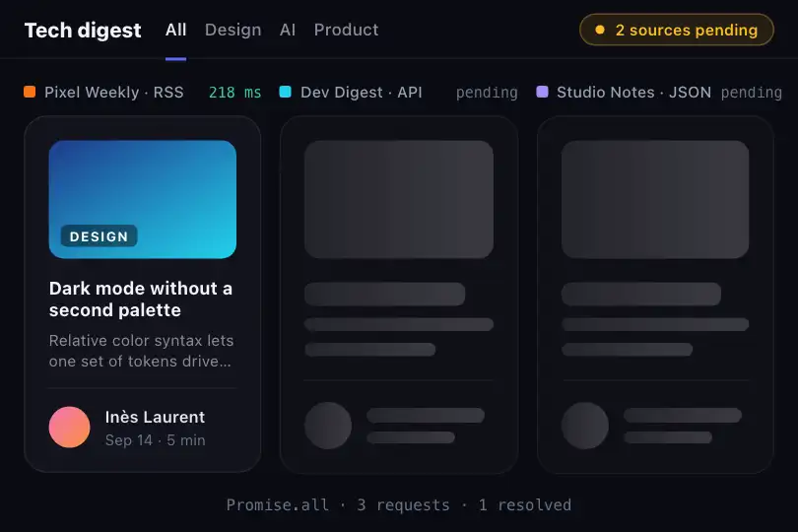Click the DESIGN category tag
Image resolution: width=798 pixels, height=532 pixels.
tap(99, 236)
